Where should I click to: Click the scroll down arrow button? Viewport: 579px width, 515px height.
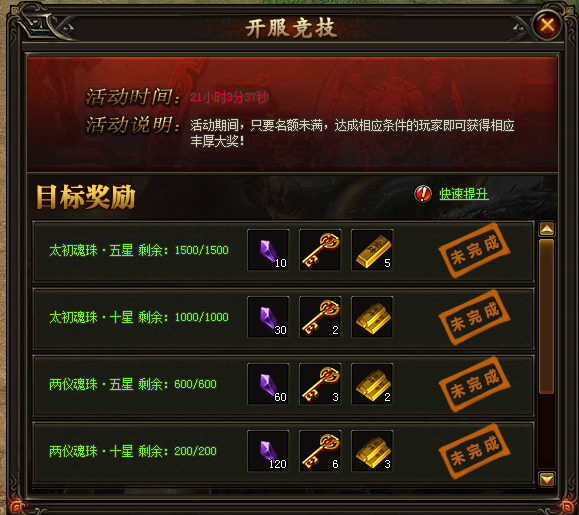tap(547, 479)
